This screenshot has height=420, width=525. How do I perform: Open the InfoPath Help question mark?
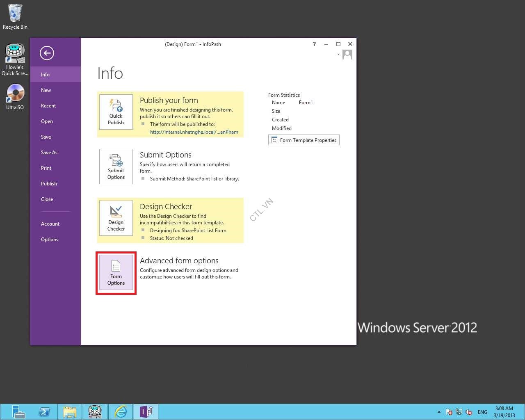pos(314,44)
